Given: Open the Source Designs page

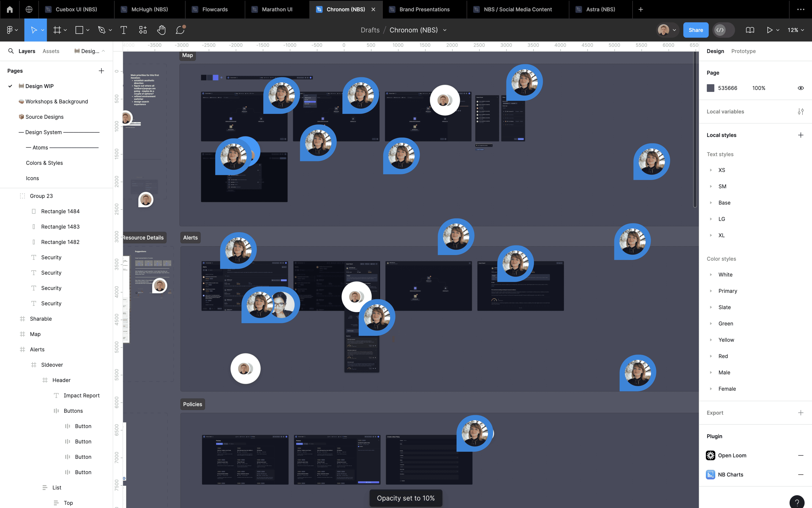Looking at the screenshot, I should [x=44, y=117].
